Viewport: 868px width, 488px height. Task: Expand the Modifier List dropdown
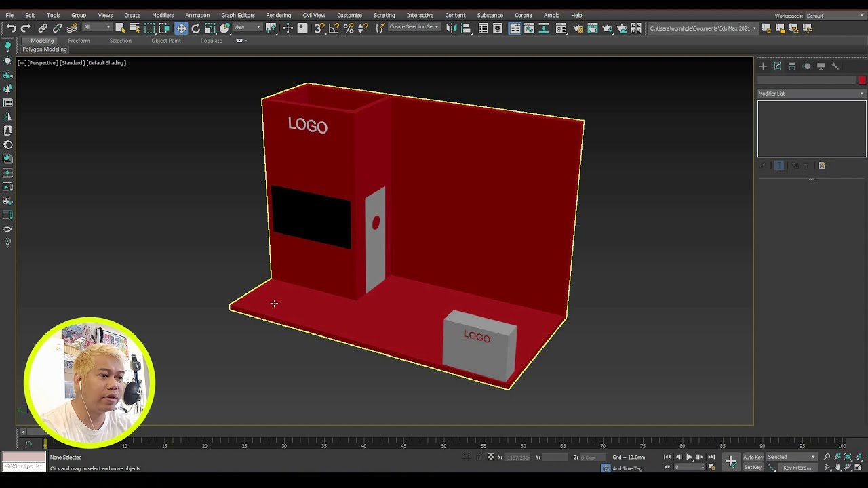812,94
